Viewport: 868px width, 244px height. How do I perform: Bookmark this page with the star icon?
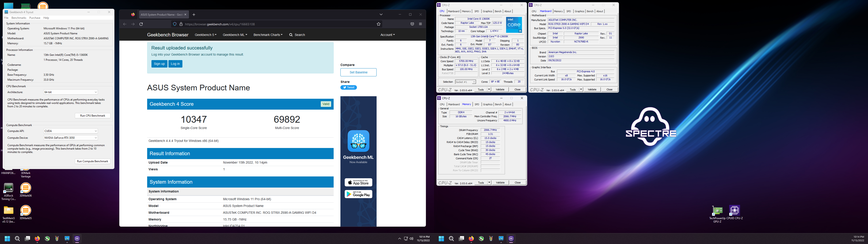[x=378, y=24]
